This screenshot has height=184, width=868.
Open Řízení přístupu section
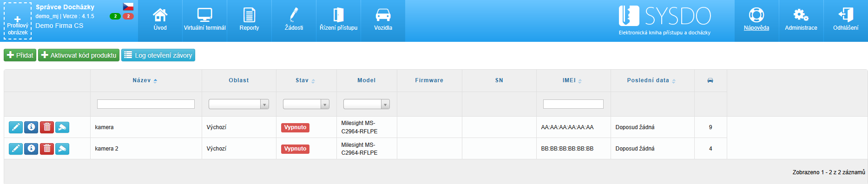338,20
